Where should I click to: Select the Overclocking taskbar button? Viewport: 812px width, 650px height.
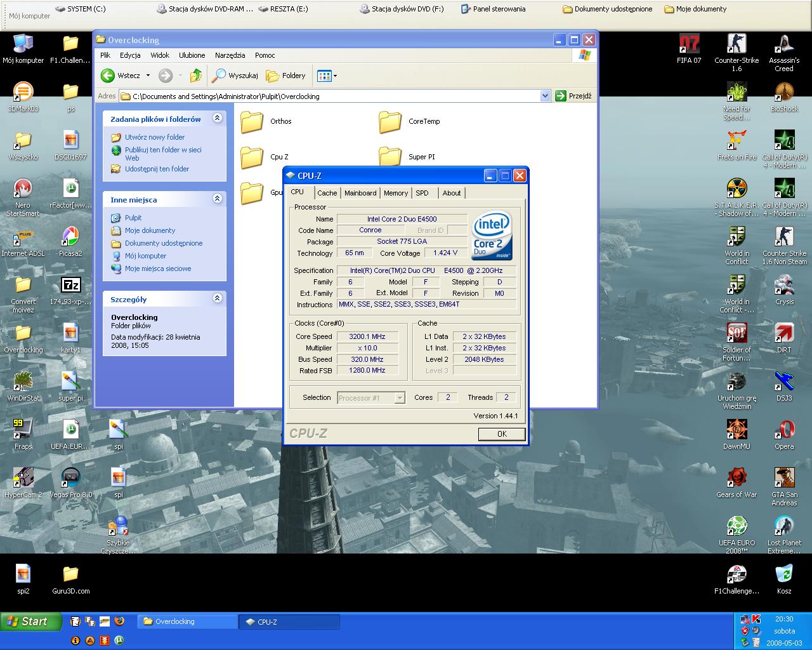(x=188, y=621)
